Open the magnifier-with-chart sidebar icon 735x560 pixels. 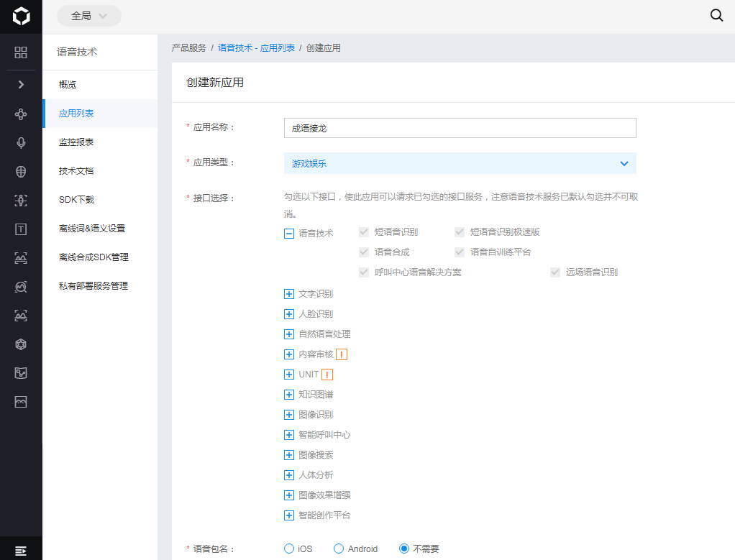tap(21, 287)
